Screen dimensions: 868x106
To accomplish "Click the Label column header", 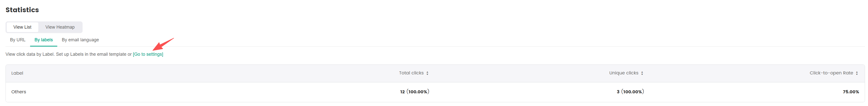I will click(17, 73).
